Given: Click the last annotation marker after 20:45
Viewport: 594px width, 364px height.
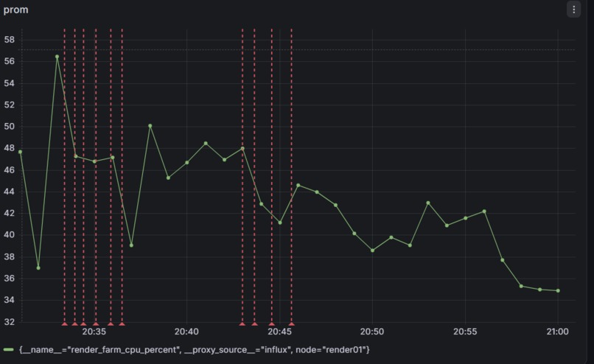Looking at the screenshot, I should pyautogui.click(x=291, y=324).
